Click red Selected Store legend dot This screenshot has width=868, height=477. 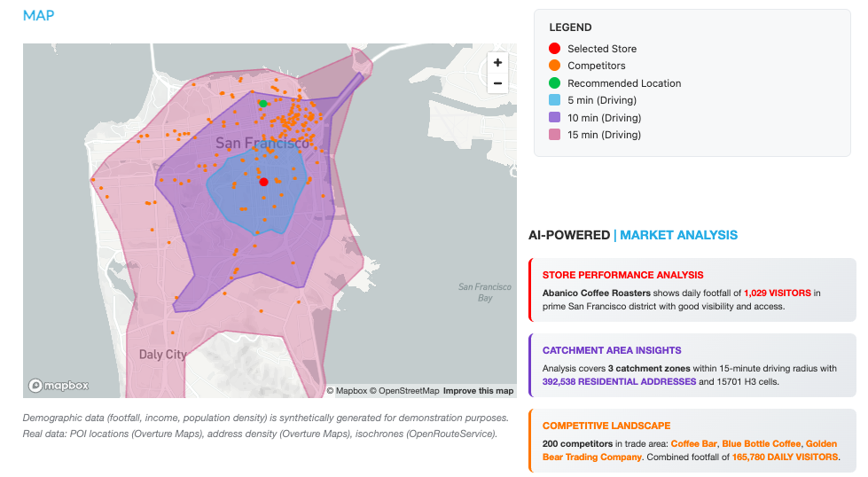[x=554, y=49]
